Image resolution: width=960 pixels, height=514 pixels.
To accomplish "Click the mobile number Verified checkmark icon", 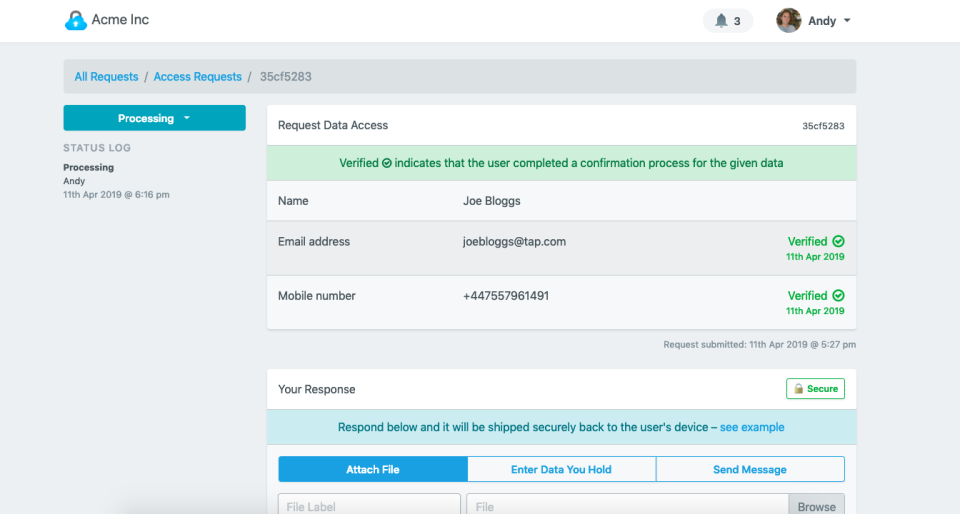I will (x=838, y=296).
